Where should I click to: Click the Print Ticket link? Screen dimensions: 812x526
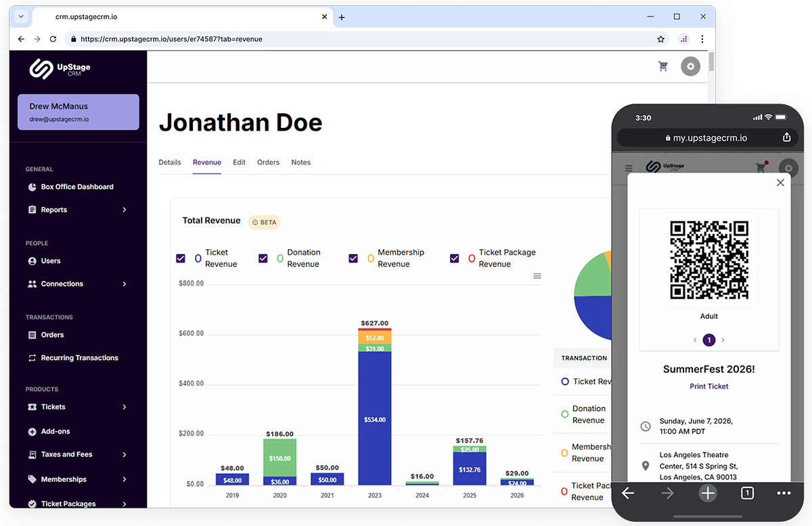[x=708, y=387]
